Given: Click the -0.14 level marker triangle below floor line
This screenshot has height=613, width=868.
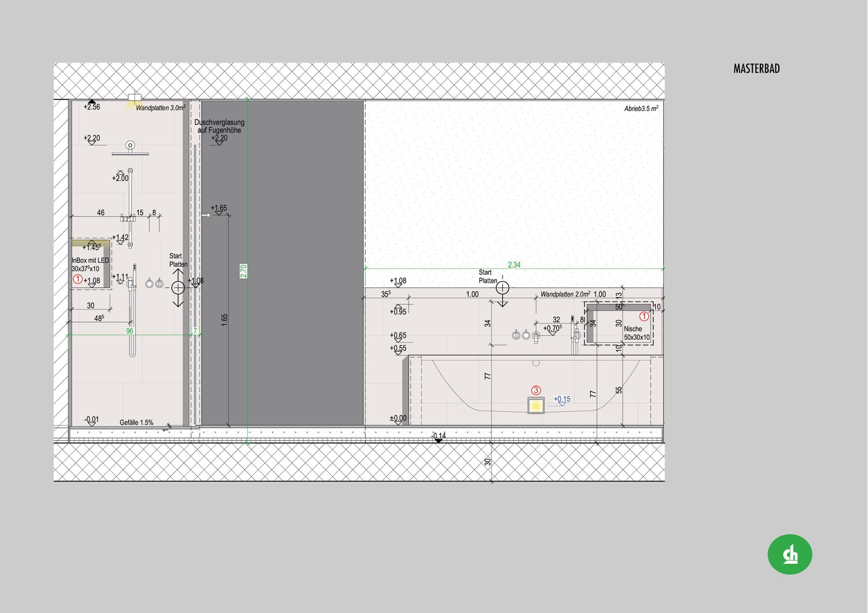Looking at the screenshot, I should click(438, 440).
